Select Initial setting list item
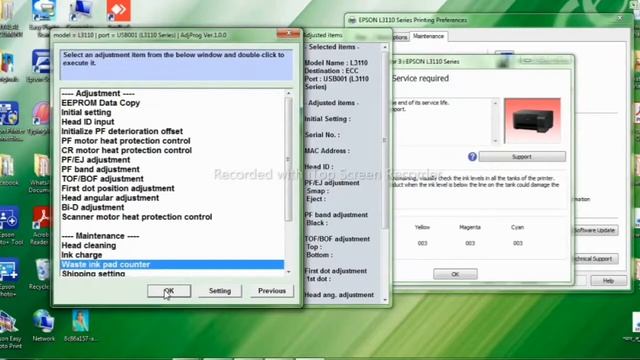 [x=86, y=112]
